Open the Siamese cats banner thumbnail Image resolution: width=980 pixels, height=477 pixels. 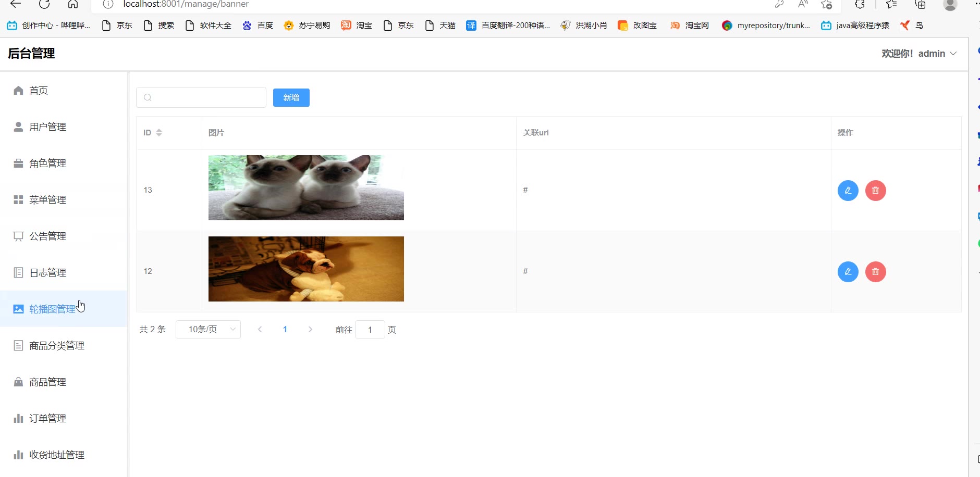[306, 187]
